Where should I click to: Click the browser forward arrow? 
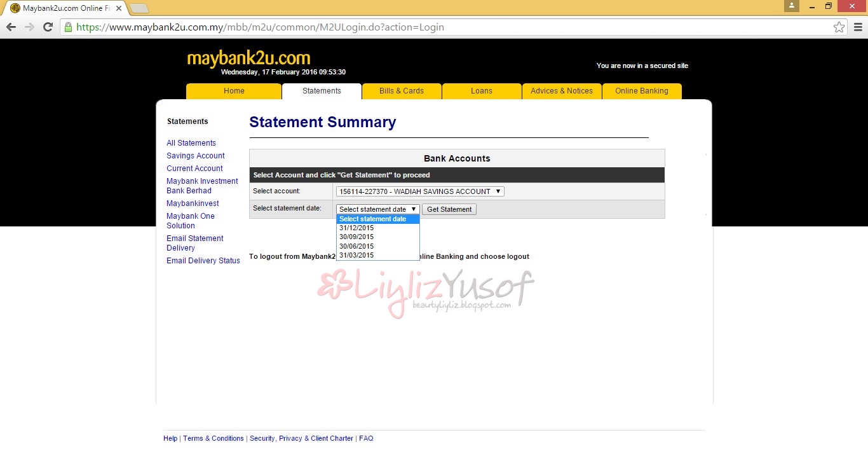[x=29, y=27]
